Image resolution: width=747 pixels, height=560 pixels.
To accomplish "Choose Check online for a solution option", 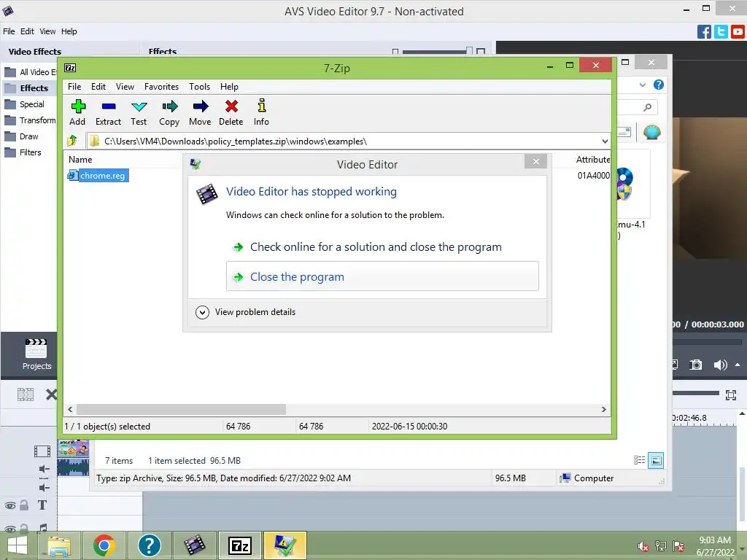I will tap(376, 246).
